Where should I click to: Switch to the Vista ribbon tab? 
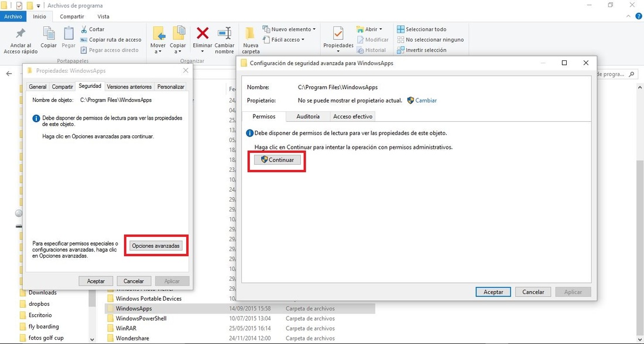pos(104,16)
